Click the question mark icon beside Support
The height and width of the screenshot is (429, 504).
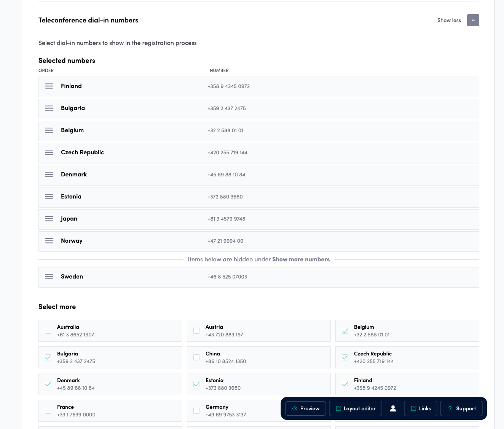[450, 408]
